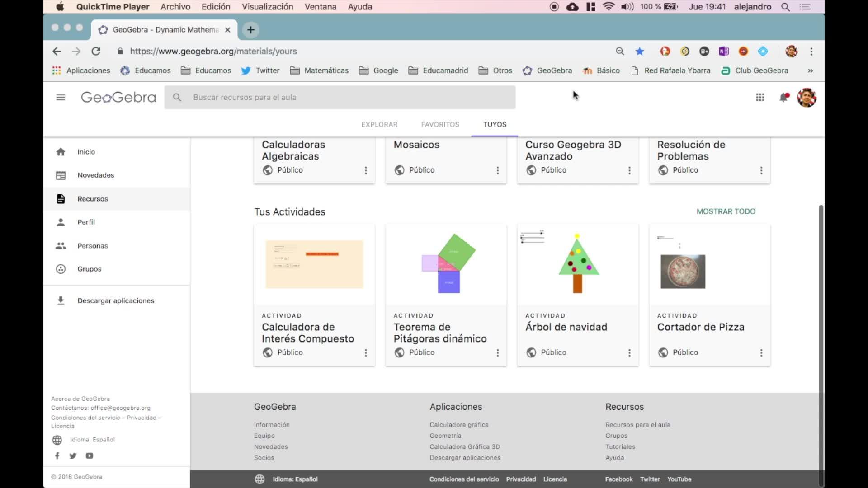Open options menu for Árbol de navidad
The height and width of the screenshot is (488, 868).
(629, 352)
